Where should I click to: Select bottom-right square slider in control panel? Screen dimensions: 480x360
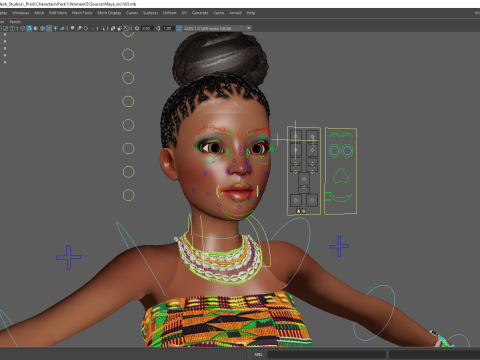[x=312, y=200]
